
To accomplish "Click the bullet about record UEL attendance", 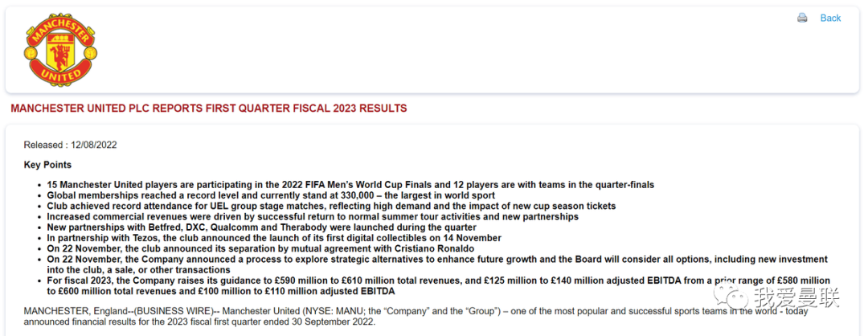I will pos(331,206).
